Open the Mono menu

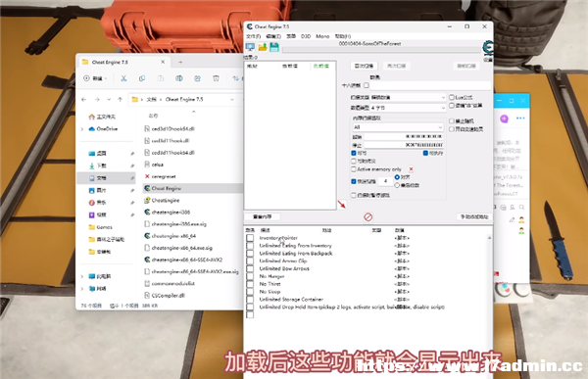[322, 36]
